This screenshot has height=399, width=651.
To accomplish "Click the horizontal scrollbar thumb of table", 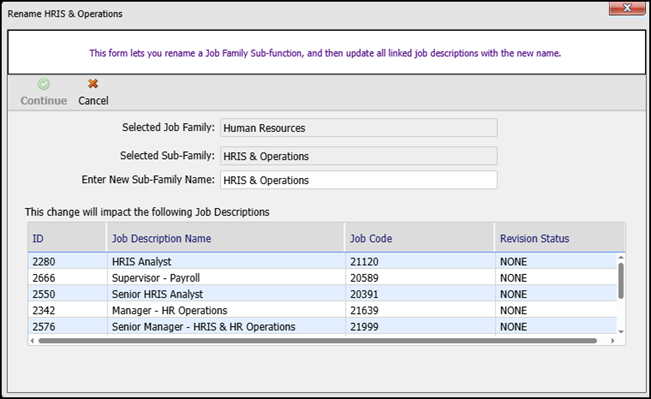I will click(x=318, y=341).
